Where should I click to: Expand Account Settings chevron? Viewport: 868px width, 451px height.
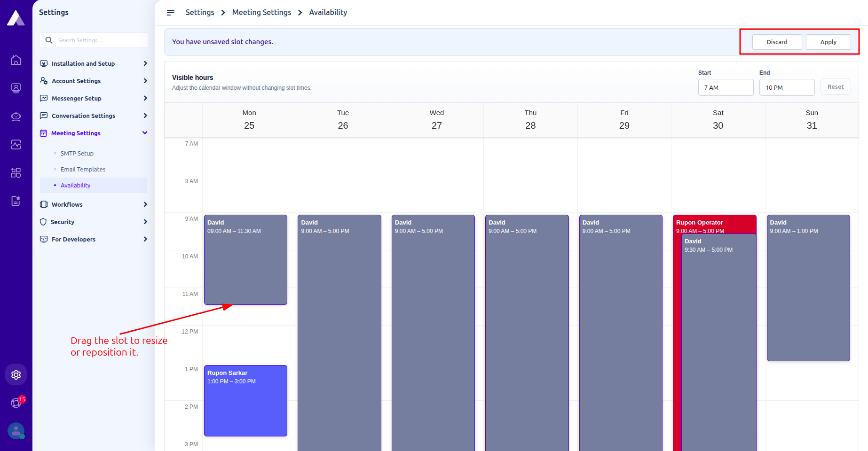pyautogui.click(x=145, y=81)
